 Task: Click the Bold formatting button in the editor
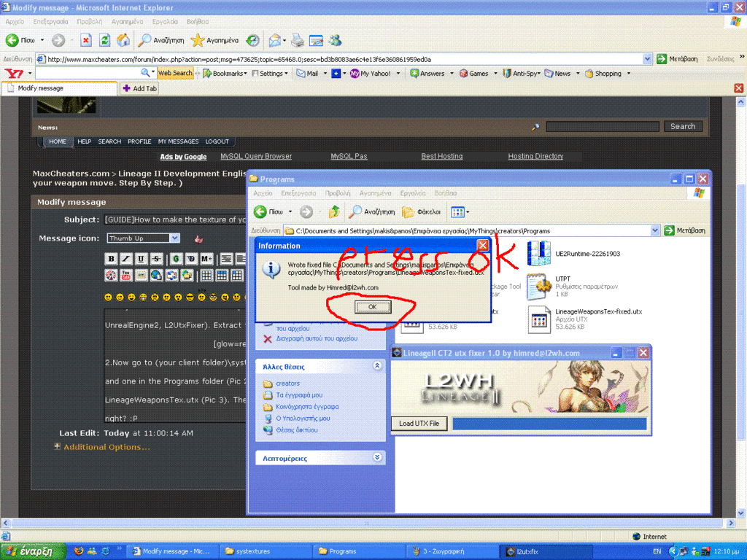coord(111,259)
